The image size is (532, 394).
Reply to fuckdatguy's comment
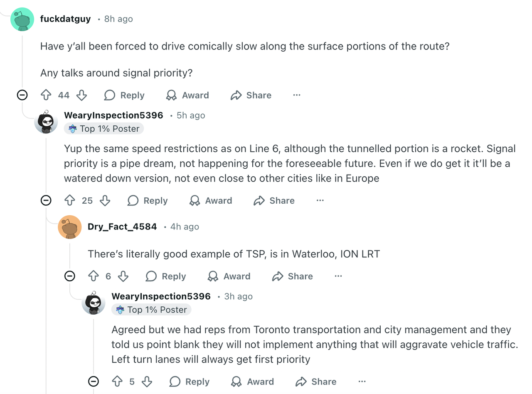(124, 95)
